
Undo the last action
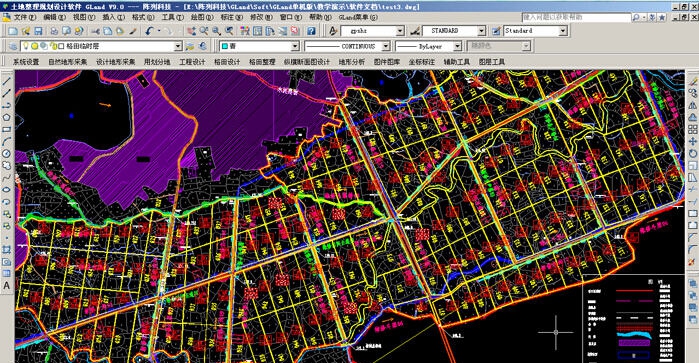tap(149, 31)
